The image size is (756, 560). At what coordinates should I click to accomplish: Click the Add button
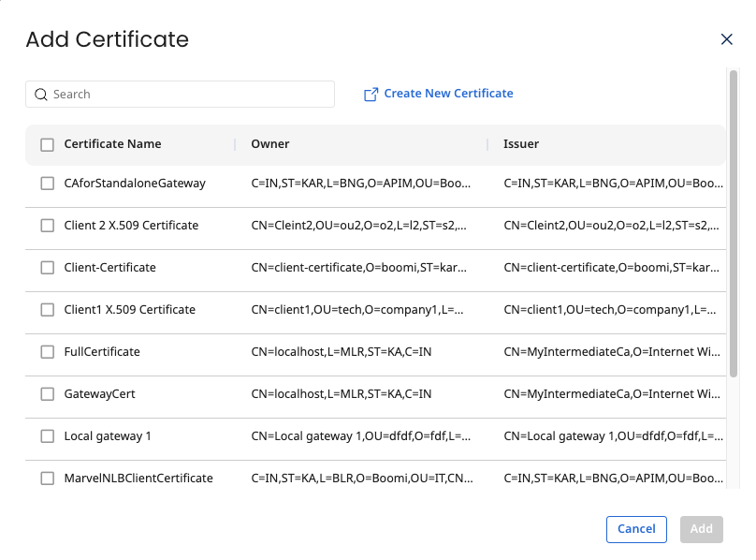(701, 529)
